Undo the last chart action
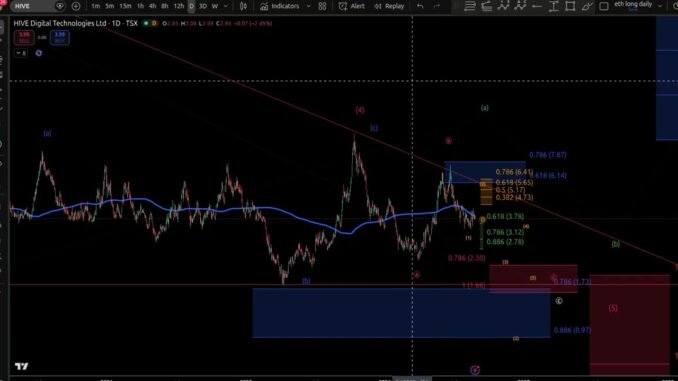Screen dimensions: 678x381 tap(420, 6)
